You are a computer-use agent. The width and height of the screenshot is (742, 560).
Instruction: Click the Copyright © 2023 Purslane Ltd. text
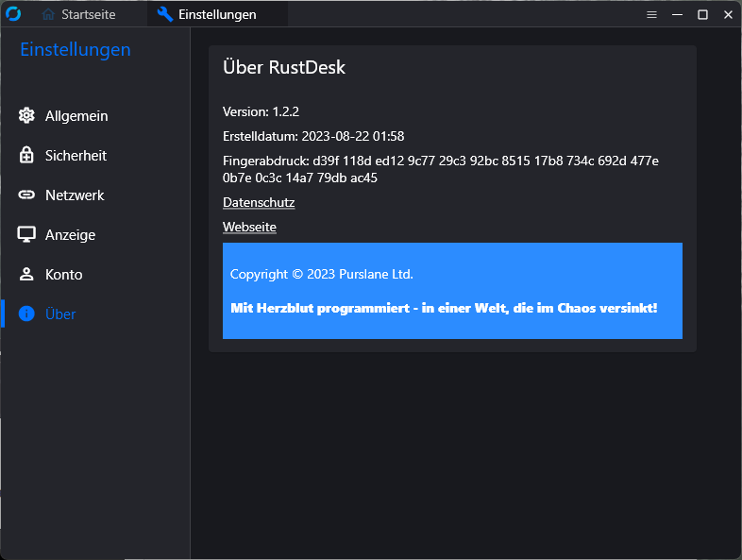(321, 274)
